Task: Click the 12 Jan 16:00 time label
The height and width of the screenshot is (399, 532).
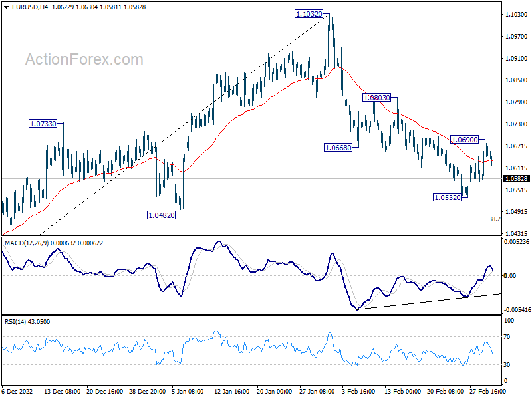Action: pos(232,392)
